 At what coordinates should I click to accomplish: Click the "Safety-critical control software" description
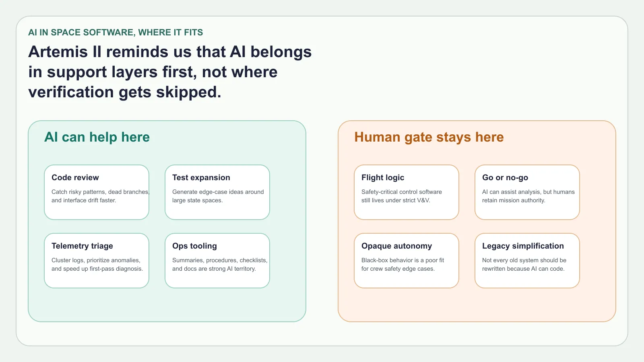tap(401, 196)
